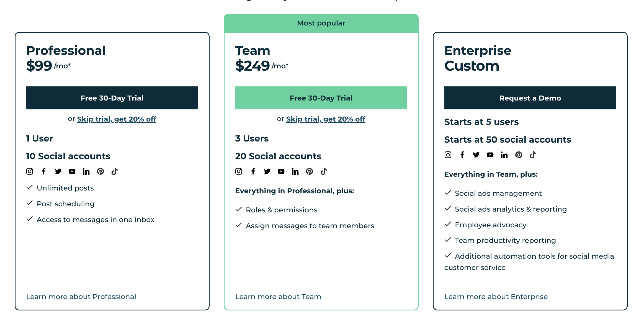This screenshot has height=324, width=644.
Task: Select the Facebook icon under Professional
Action: click(44, 171)
